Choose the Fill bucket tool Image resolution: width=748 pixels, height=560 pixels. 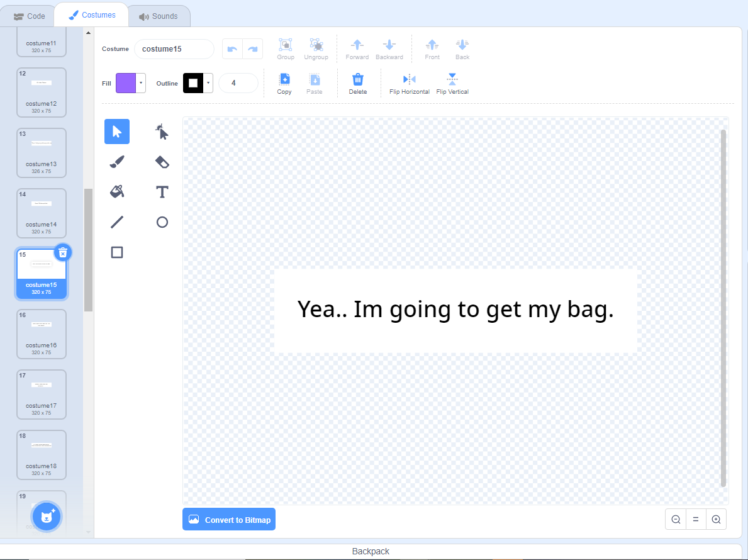[x=116, y=192]
